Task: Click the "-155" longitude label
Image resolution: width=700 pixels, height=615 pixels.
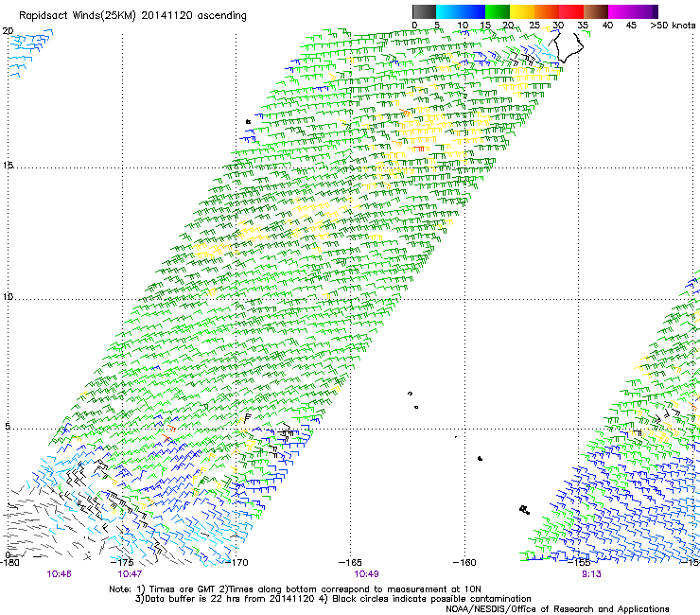Action: 579,562
